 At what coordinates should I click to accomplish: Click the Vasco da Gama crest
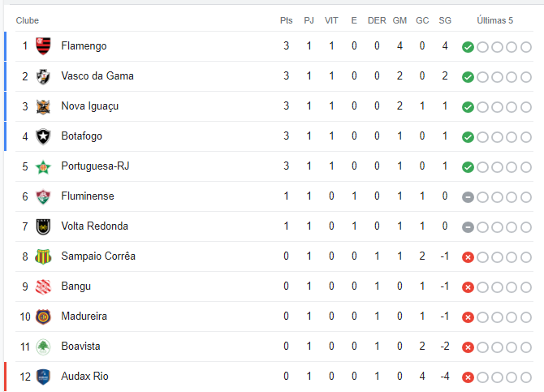43,76
